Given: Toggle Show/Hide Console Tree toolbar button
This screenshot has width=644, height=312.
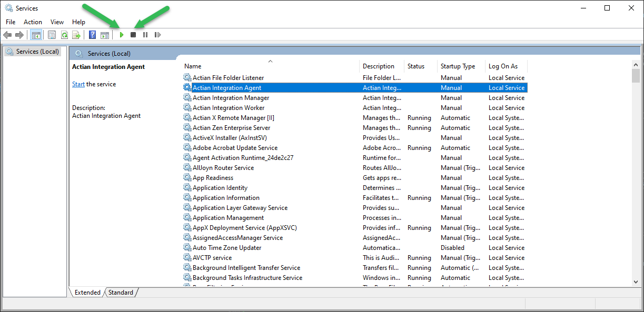Looking at the screenshot, I should [36, 35].
